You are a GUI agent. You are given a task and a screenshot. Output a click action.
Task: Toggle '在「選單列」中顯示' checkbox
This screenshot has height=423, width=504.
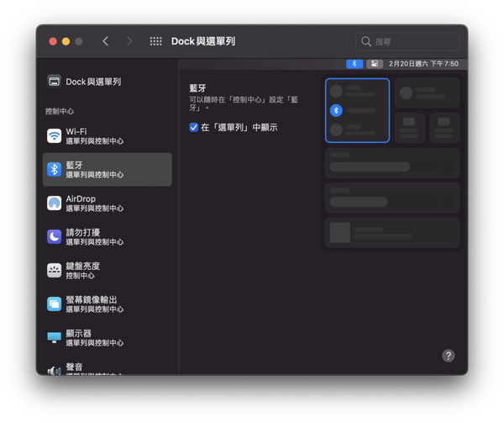(x=193, y=127)
